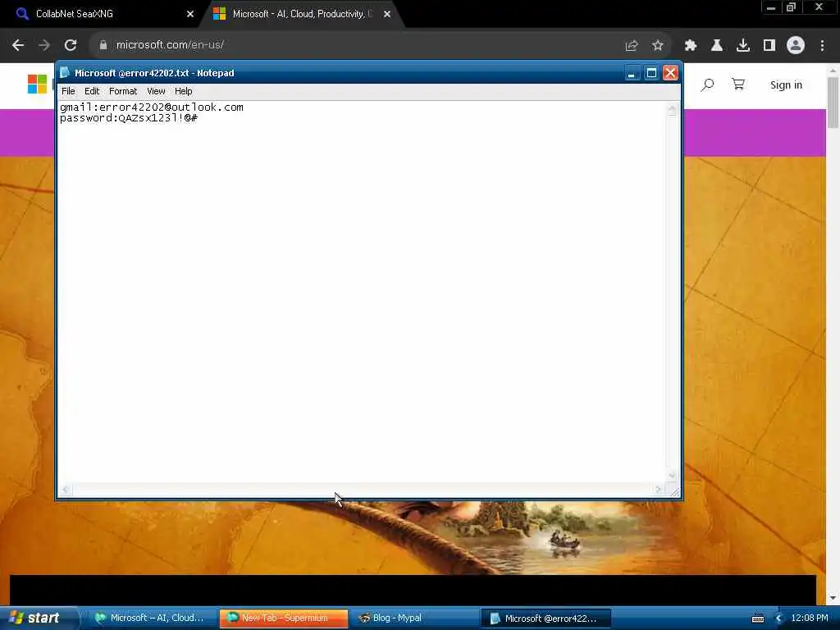
Task: Open Notepad's Format menu
Action: click(x=123, y=91)
